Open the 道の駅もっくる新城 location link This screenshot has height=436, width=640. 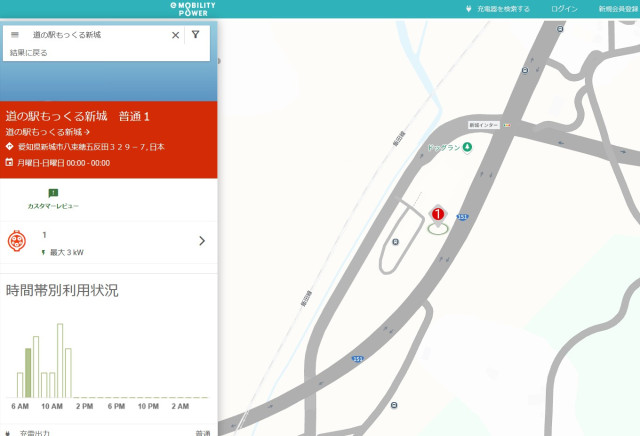47,132
